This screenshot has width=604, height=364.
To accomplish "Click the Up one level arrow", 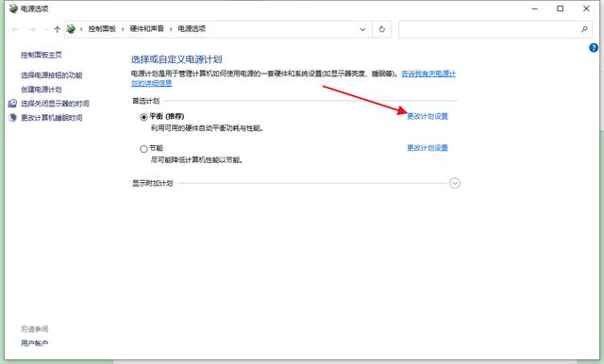I will (57, 29).
